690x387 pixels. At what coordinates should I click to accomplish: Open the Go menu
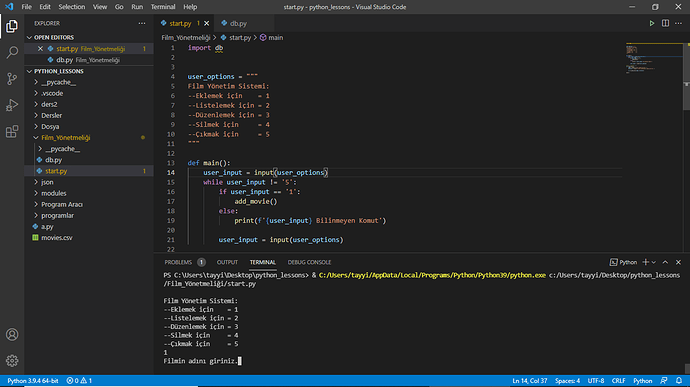(119, 7)
